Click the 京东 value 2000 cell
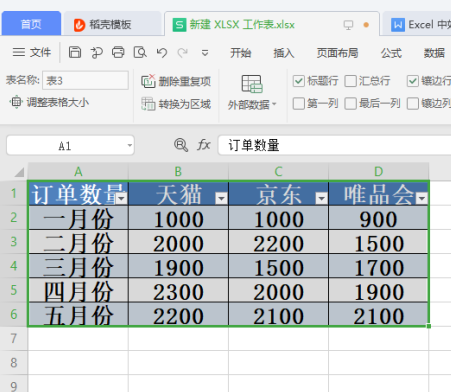The width and height of the screenshot is (451, 392). click(279, 290)
